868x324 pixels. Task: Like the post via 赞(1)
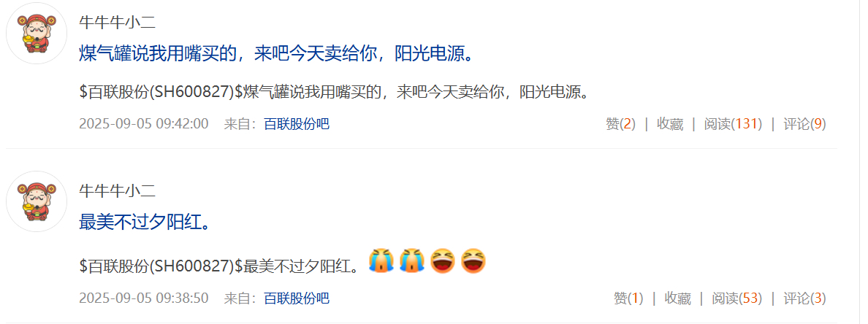point(628,298)
